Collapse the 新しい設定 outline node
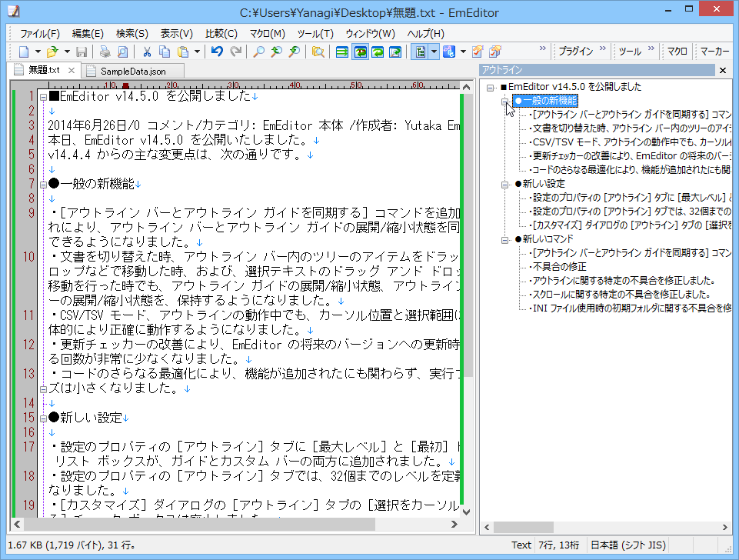This screenshot has height=560, width=739. tap(504, 185)
